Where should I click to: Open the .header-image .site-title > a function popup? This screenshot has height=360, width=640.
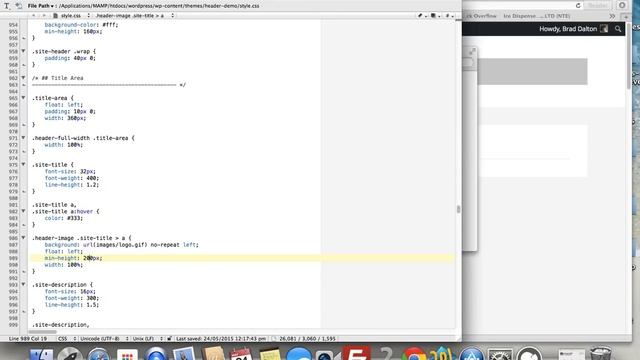[135, 16]
